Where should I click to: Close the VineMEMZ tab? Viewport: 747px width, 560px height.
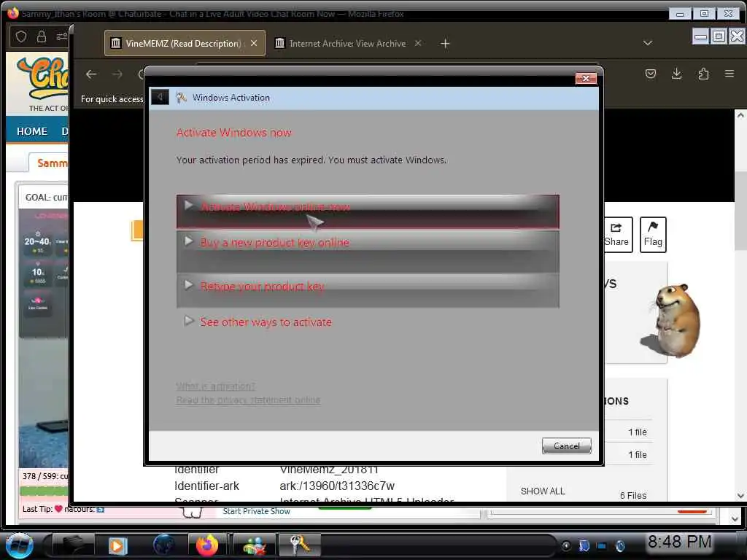pyautogui.click(x=254, y=43)
